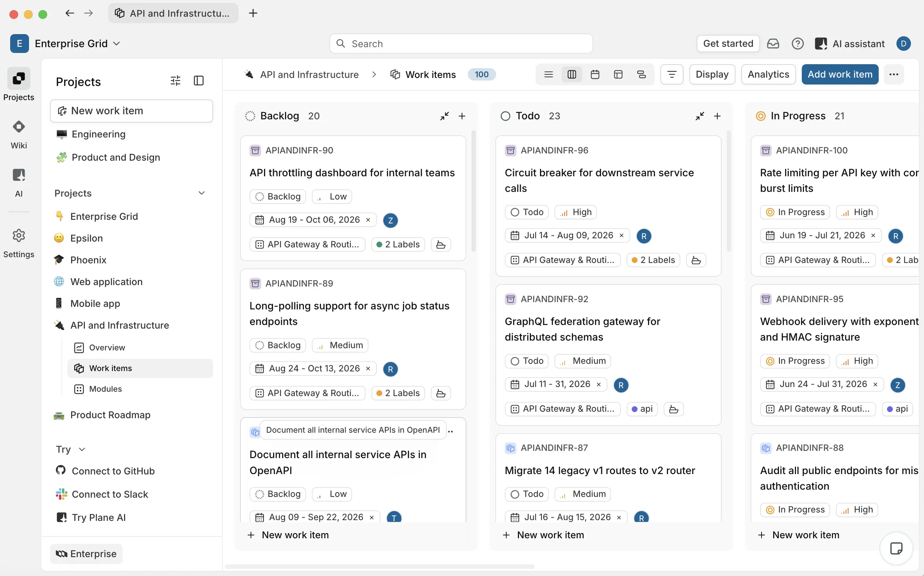924x576 pixels.
Task: Switch to Gantt timeline layout icon
Action: click(x=642, y=74)
